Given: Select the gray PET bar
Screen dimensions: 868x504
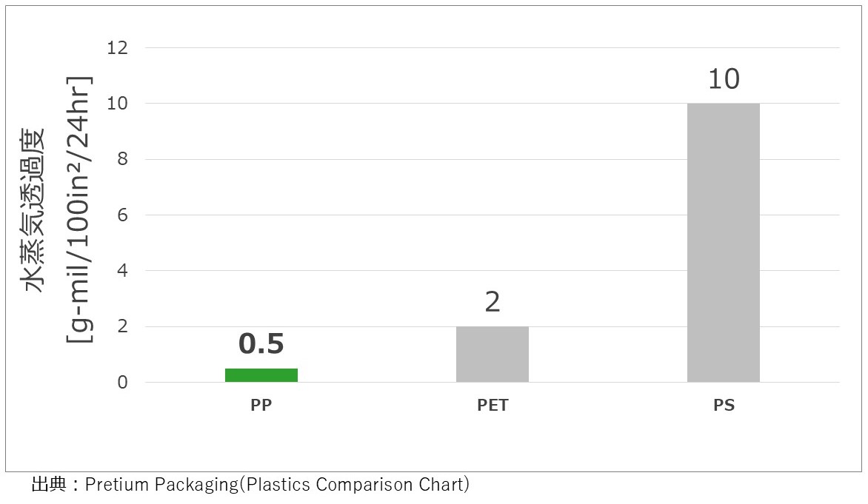Looking at the screenshot, I should click(493, 355).
